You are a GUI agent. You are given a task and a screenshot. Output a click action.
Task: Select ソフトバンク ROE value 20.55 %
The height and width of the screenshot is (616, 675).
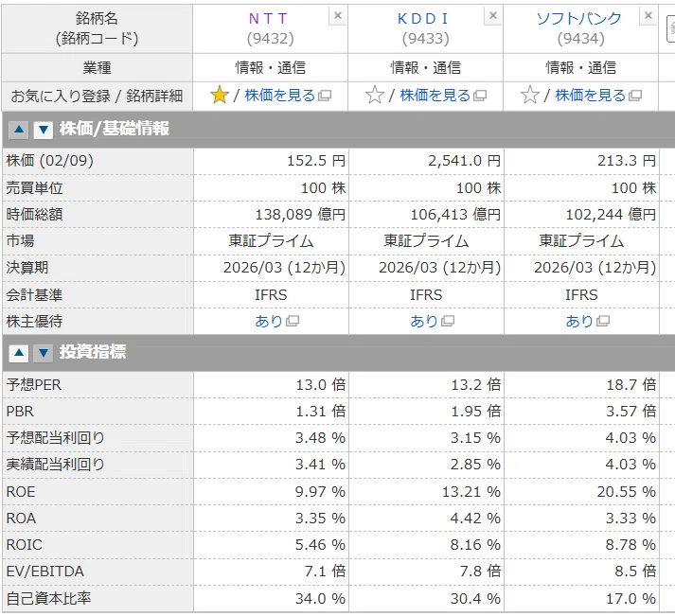click(627, 491)
